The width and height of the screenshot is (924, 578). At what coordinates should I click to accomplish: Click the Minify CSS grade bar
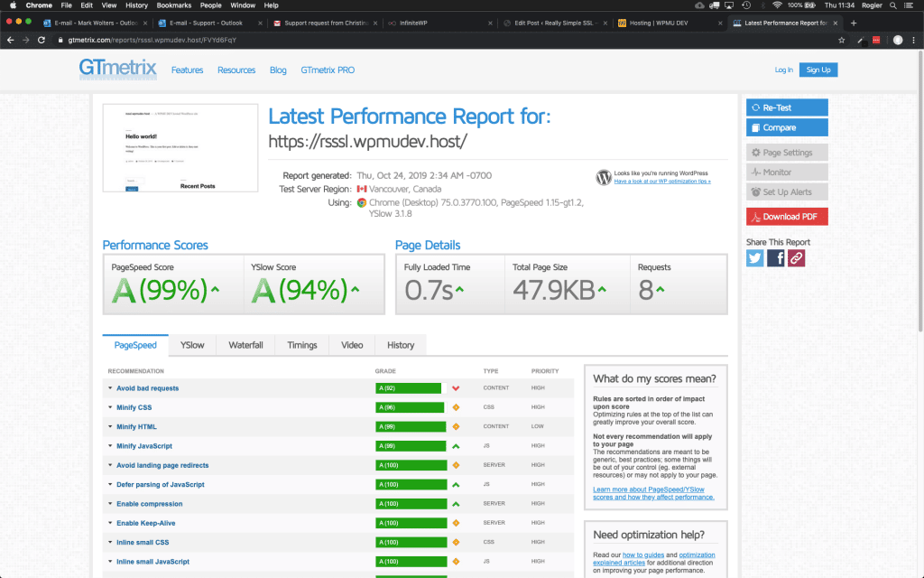coord(410,407)
